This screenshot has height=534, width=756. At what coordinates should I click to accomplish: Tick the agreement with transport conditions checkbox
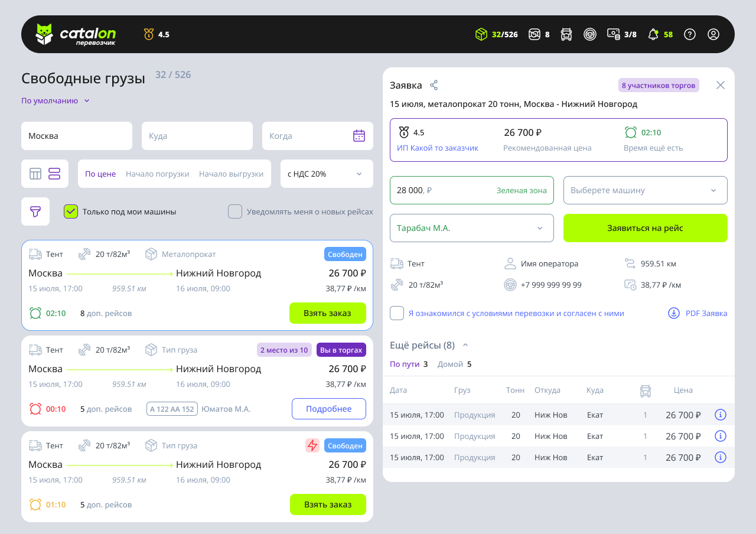click(397, 313)
